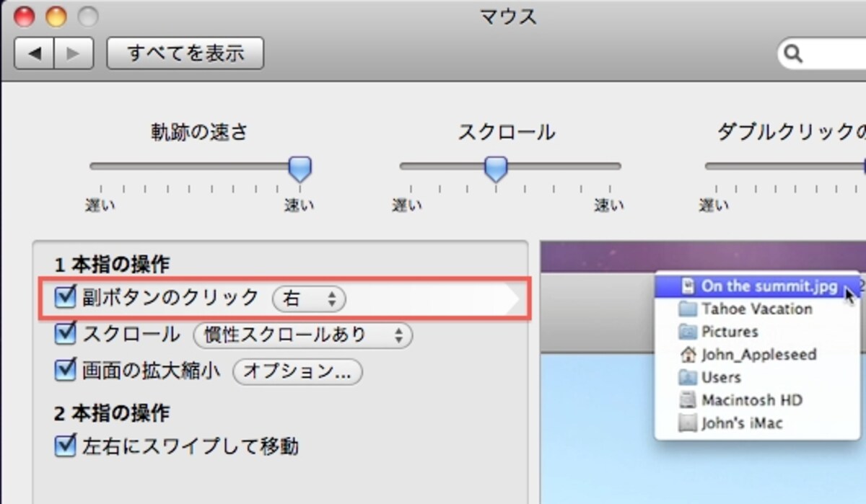Go back with the left arrow button
The height and width of the screenshot is (504, 866).
point(34,53)
